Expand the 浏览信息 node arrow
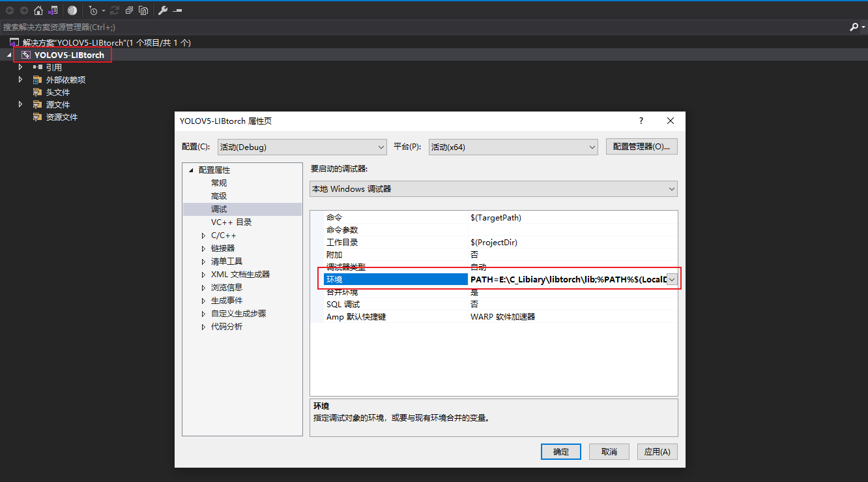This screenshot has width=868, height=482. (x=203, y=288)
